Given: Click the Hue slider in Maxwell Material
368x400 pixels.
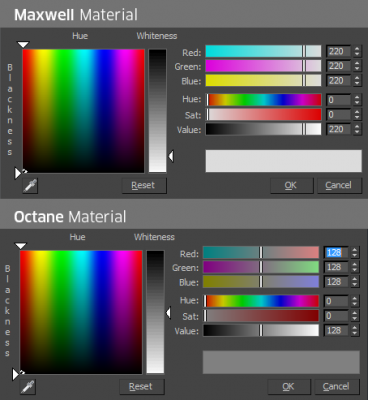Looking at the screenshot, I should coord(263,100).
